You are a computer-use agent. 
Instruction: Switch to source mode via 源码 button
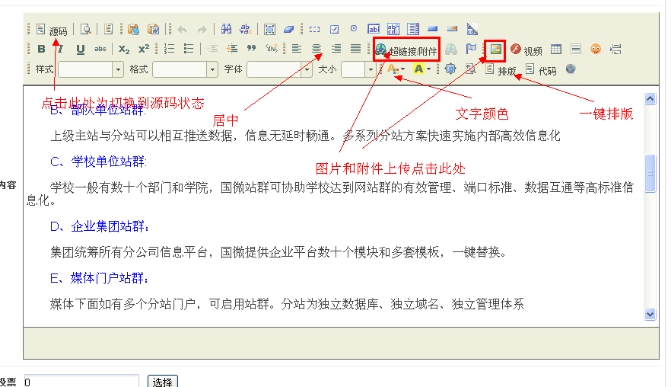51,30
